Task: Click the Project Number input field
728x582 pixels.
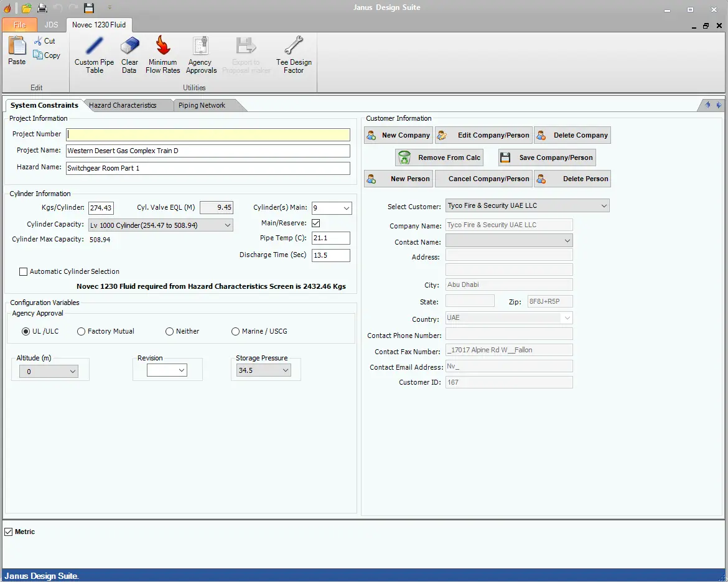Action: (208, 134)
